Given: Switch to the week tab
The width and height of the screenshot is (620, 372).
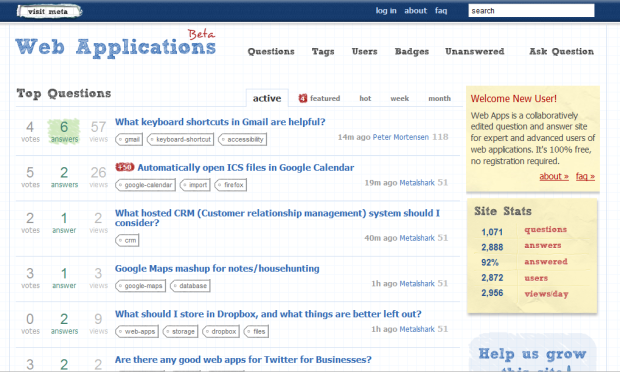Looking at the screenshot, I should [x=399, y=98].
